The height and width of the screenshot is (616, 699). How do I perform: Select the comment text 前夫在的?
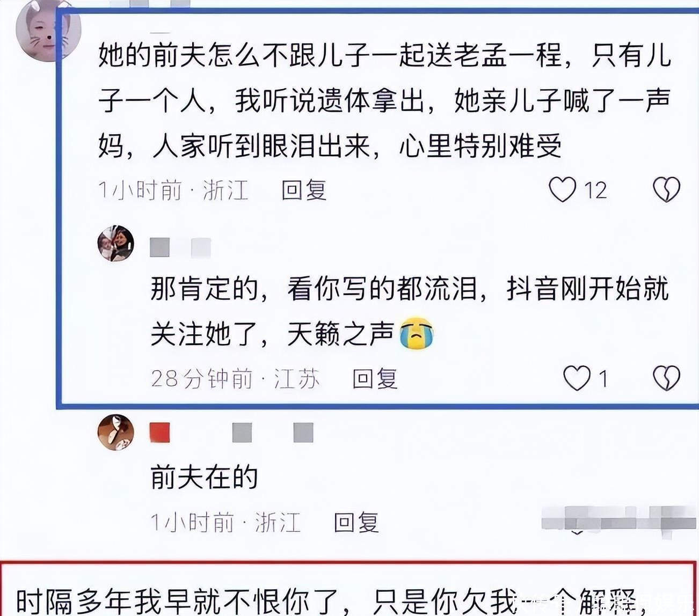204,477
